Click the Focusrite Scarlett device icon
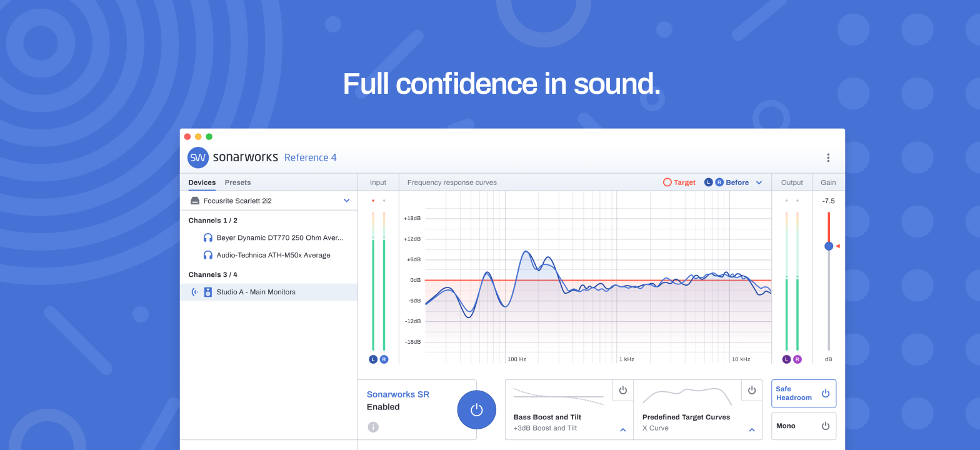This screenshot has height=450, width=980. click(x=195, y=201)
